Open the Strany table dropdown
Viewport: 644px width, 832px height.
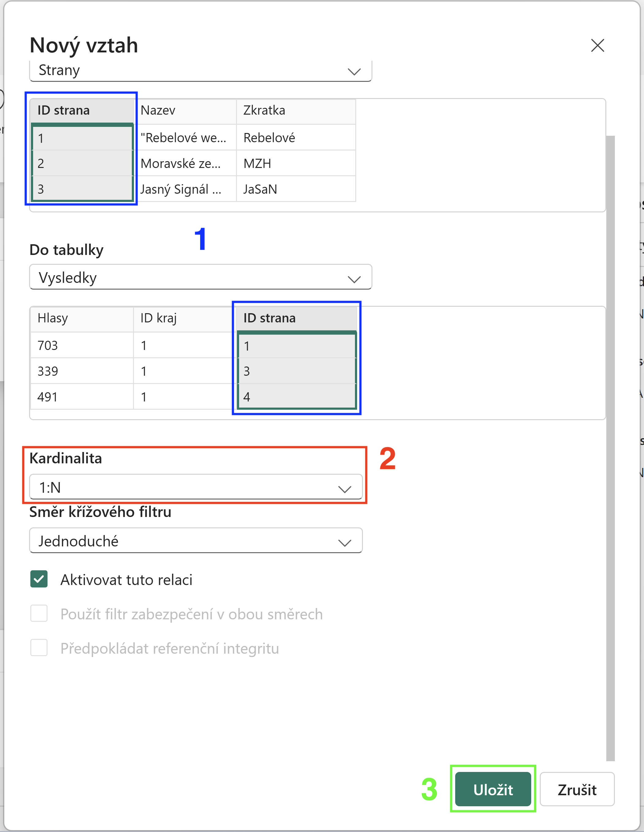(x=200, y=70)
